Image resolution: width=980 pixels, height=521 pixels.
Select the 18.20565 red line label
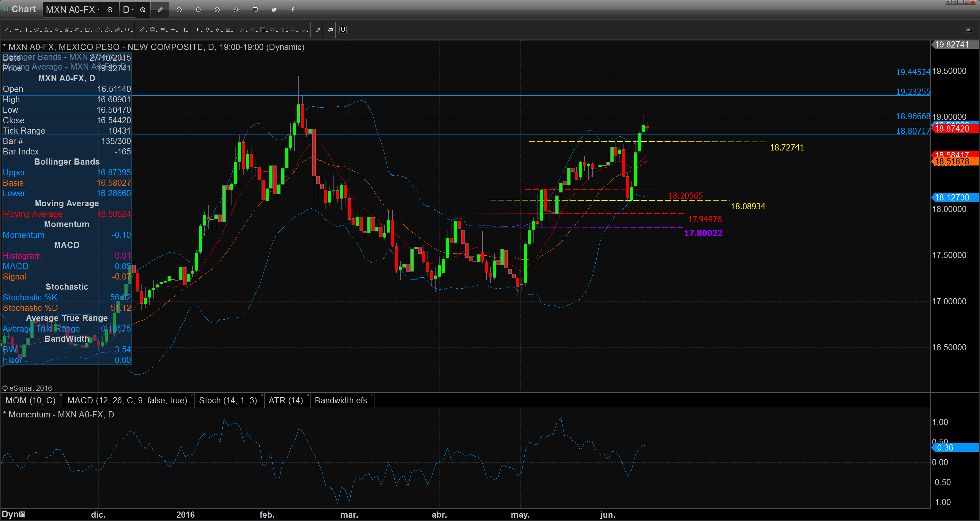pyautogui.click(x=686, y=196)
